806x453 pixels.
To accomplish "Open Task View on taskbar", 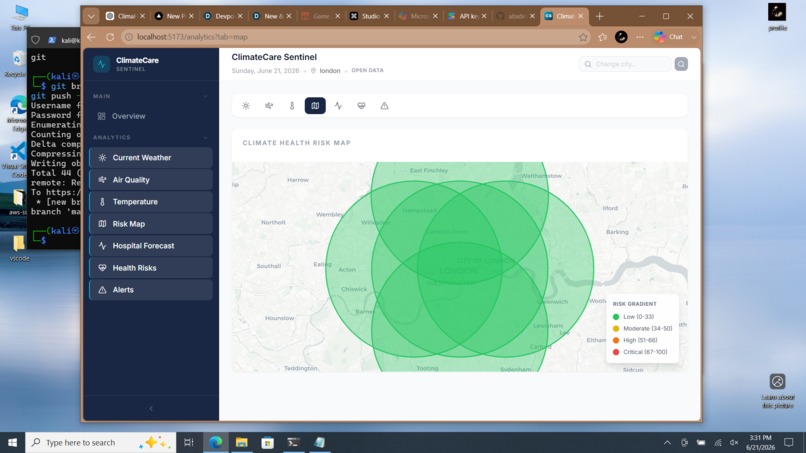I will click(189, 442).
